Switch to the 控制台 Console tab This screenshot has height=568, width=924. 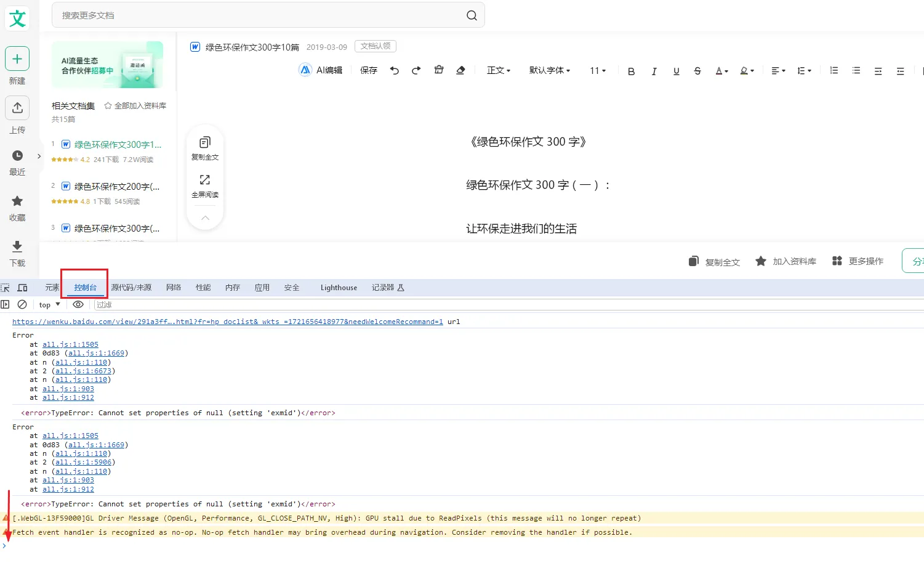click(85, 288)
